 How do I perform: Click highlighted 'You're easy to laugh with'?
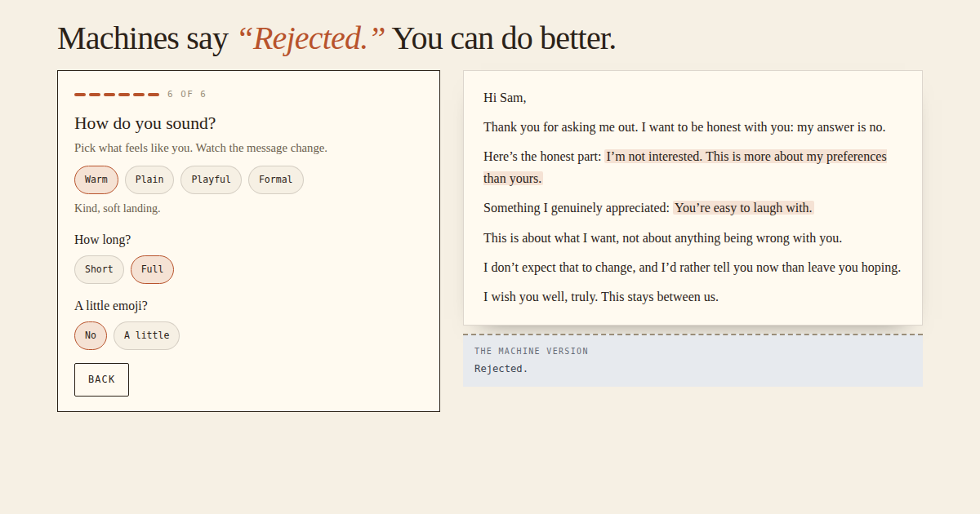743,207
